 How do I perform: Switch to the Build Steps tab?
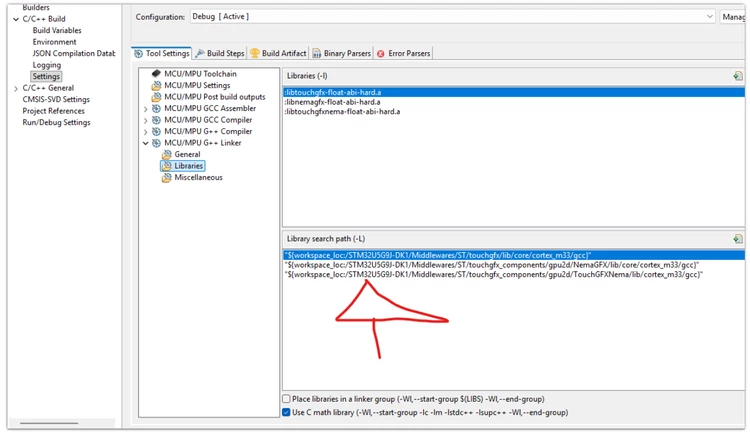[x=220, y=54]
